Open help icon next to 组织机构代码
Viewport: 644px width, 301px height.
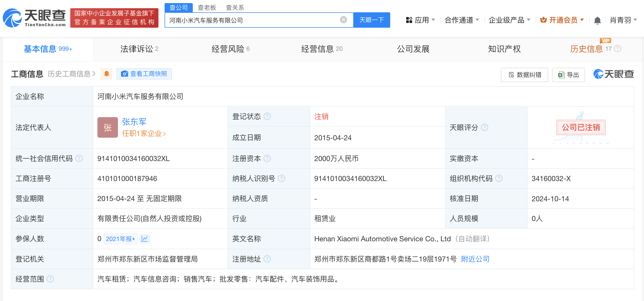(x=499, y=178)
